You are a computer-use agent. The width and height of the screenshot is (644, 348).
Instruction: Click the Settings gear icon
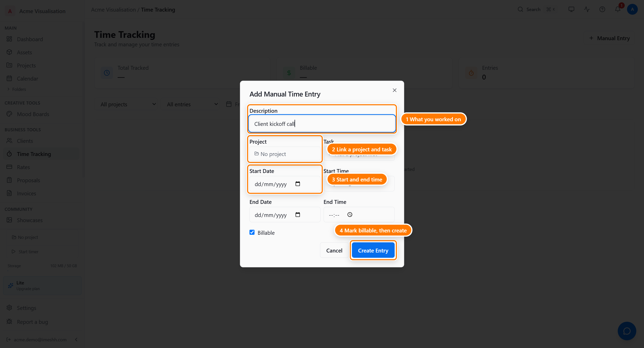click(9, 308)
